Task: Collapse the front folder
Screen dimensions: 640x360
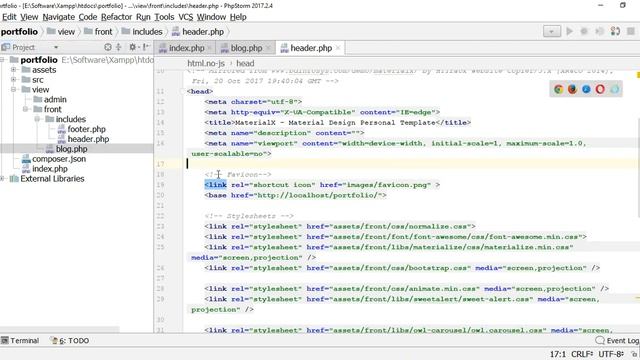Action: tap(26, 109)
